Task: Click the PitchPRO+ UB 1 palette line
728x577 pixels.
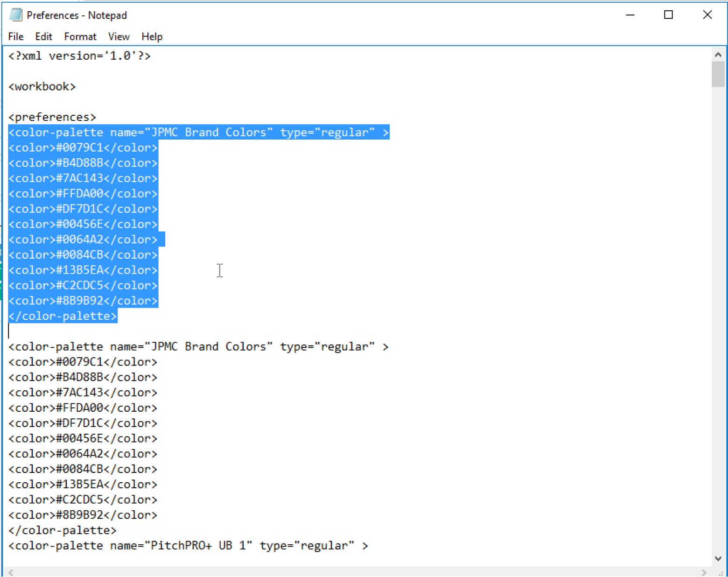Action: pos(187,545)
